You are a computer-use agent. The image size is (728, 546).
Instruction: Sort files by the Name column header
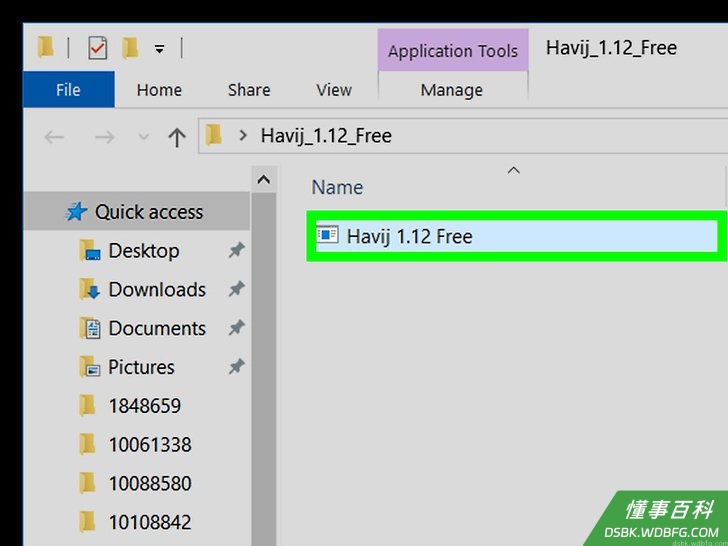tap(338, 188)
